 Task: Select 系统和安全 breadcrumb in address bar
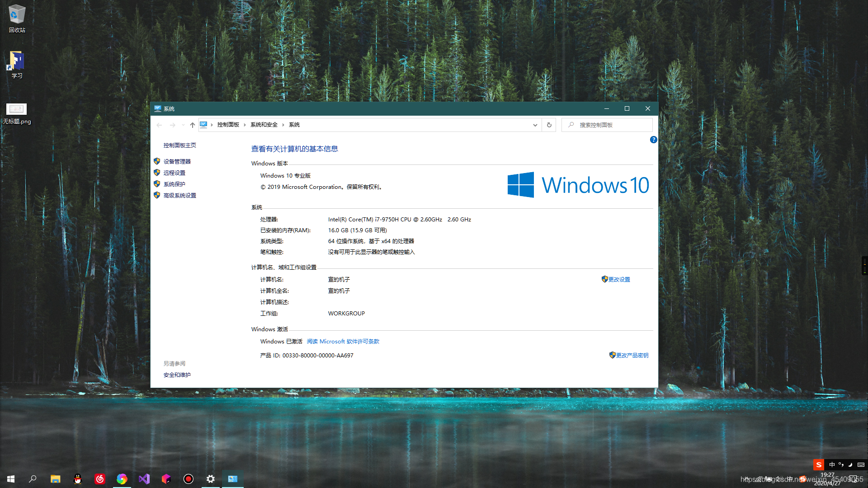[264, 125]
